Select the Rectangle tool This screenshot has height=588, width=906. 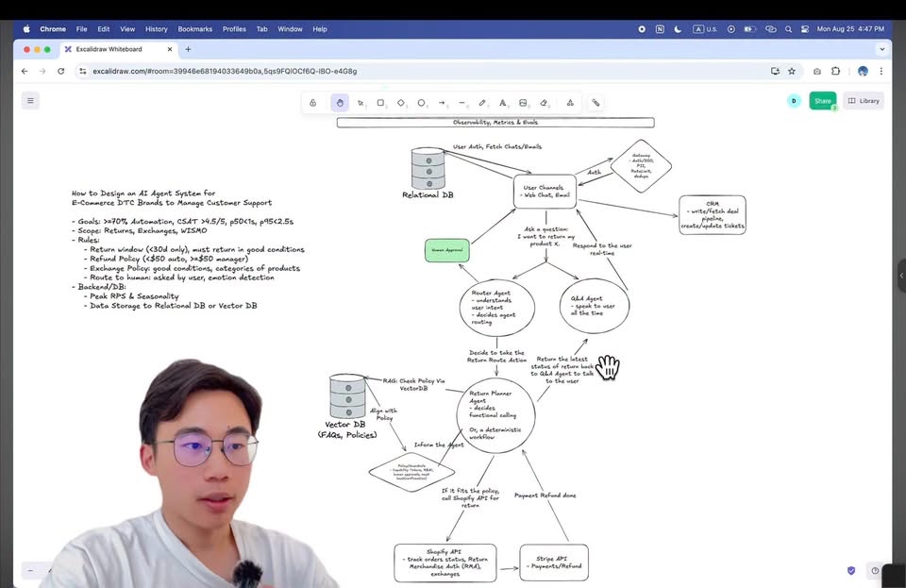380,103
